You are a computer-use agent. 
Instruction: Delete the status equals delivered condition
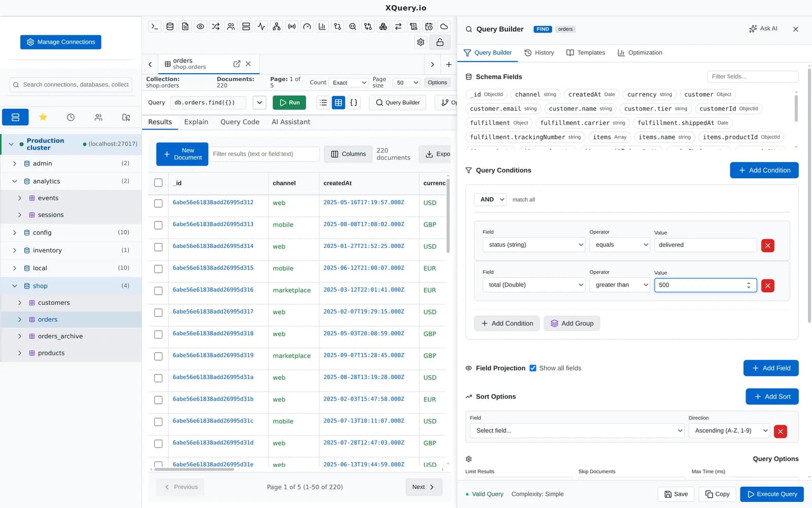point(768,245)
